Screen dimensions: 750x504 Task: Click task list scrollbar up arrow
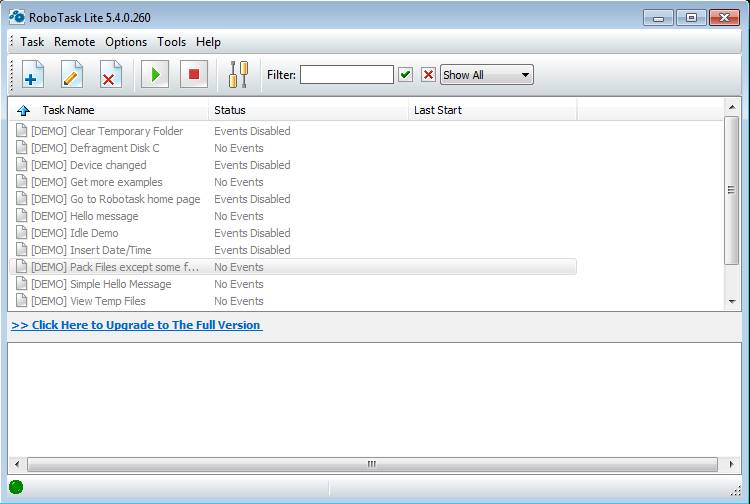(732, 107)
